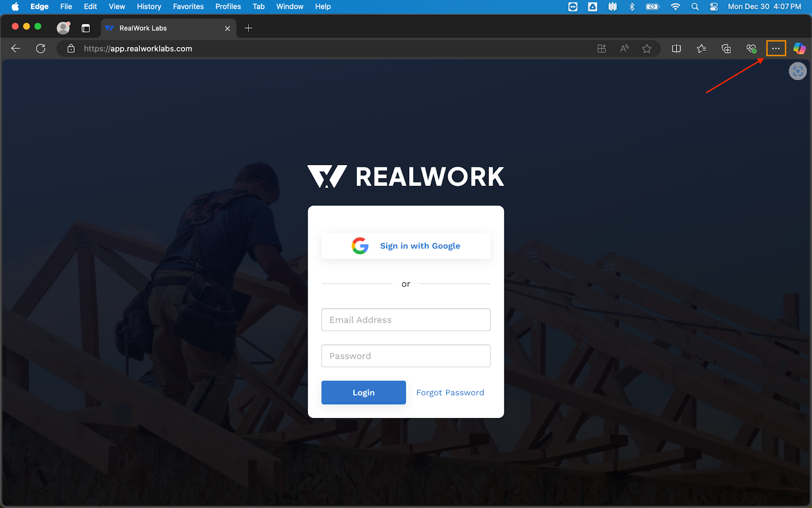Open the File menu
812x508 pixels.
[x=66, y=7]
